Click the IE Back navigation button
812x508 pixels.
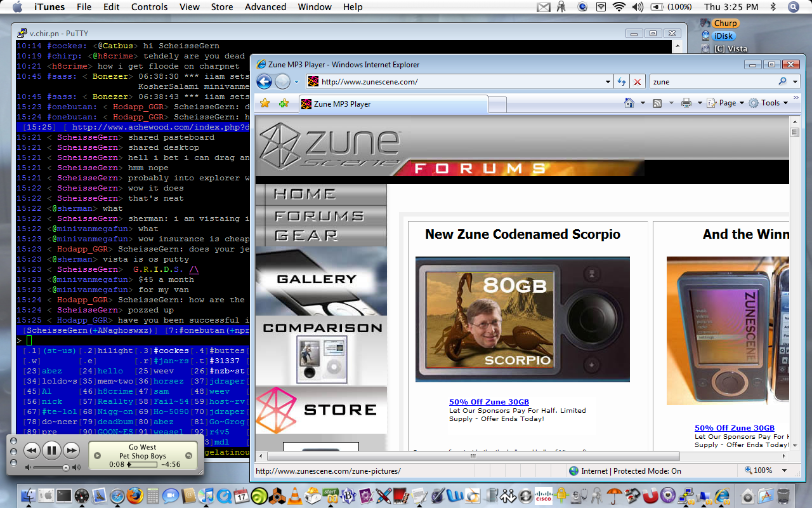tap(265, 81)
